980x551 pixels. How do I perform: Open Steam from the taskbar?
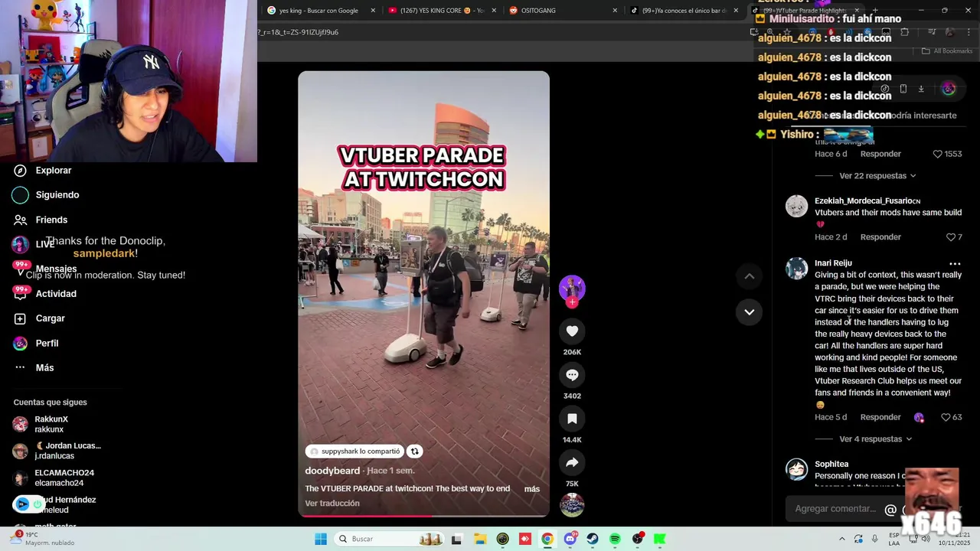593,540
